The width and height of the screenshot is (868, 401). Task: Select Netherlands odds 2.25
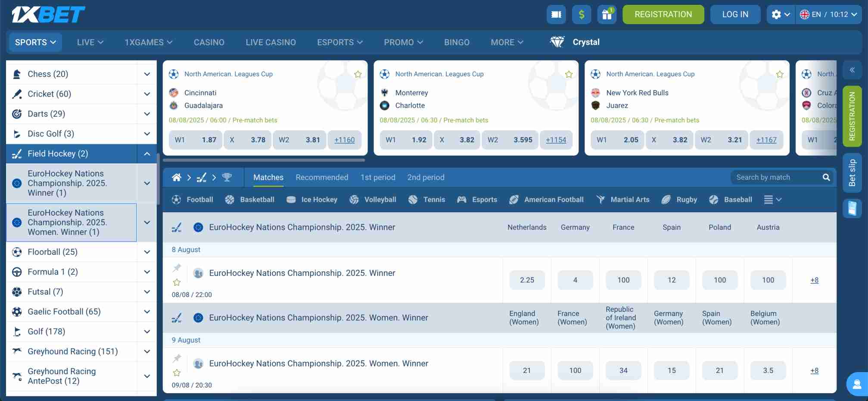coord(527,280)
